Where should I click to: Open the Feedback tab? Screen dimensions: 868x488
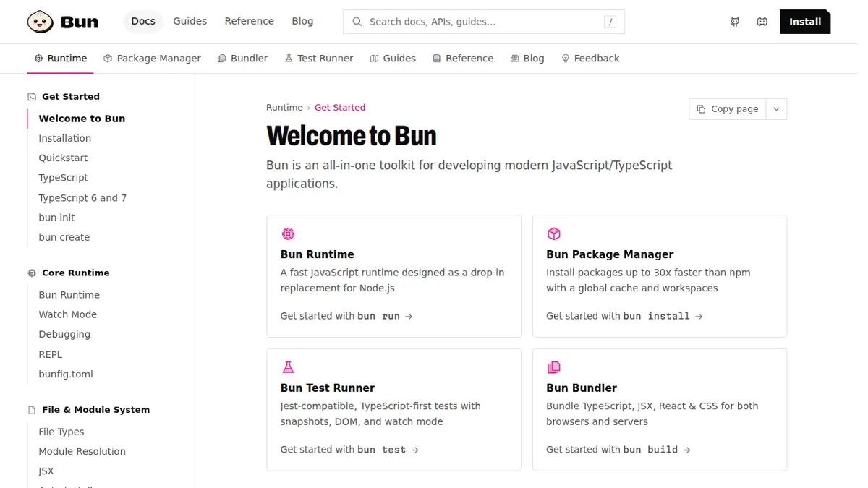[590, 59]
